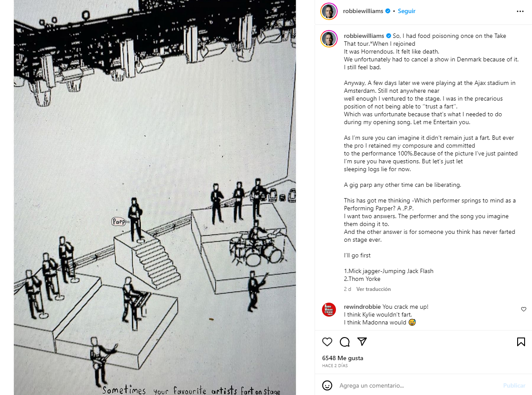Click the robbiewilliams username in the header

pos(364,11)
